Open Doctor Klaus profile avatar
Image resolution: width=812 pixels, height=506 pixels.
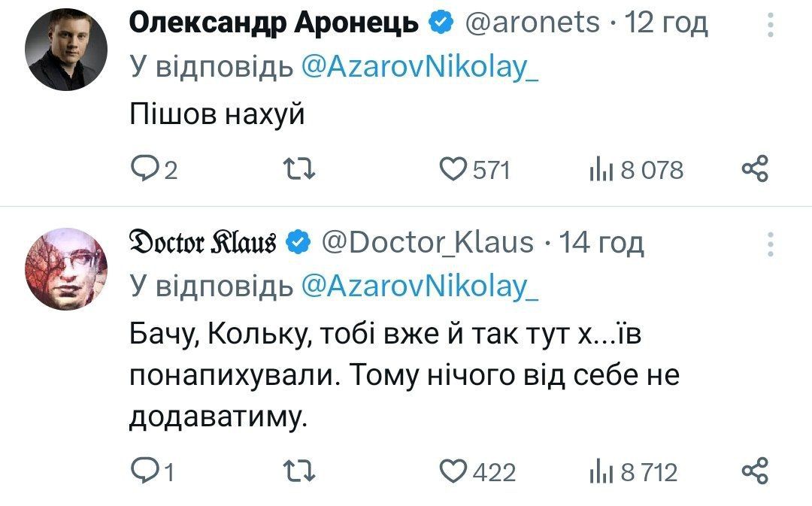pos(66,268)
